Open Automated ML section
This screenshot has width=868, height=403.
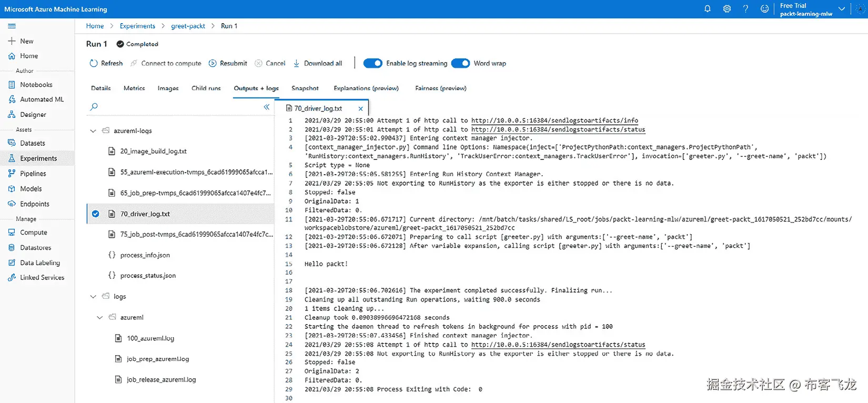[x=36, y=99]
